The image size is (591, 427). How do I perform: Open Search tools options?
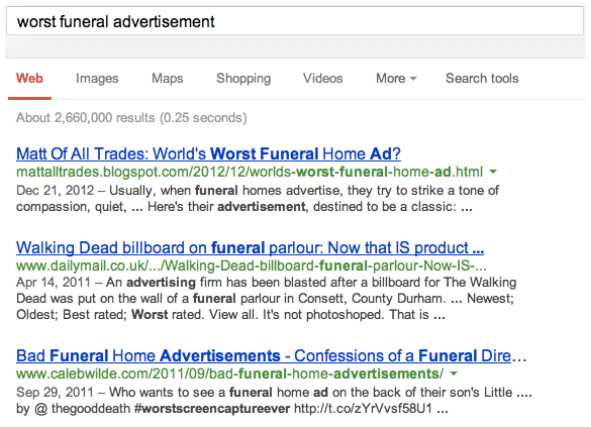pos(482,78)
